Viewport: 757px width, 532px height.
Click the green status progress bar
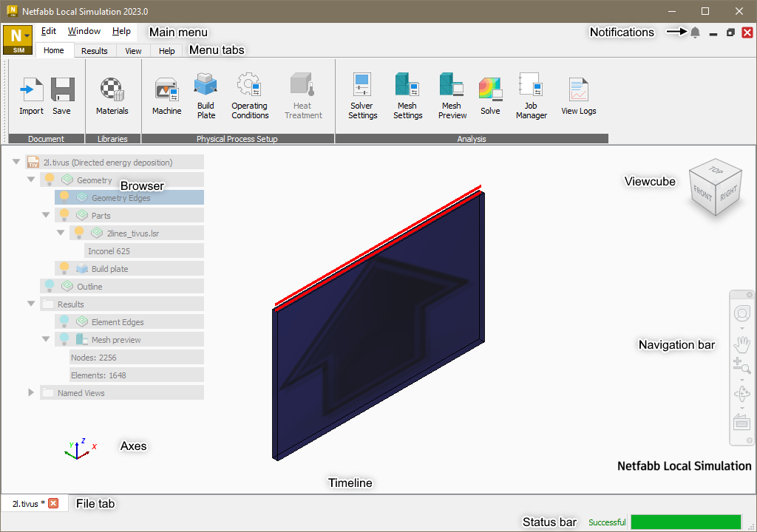pos(685,522)
